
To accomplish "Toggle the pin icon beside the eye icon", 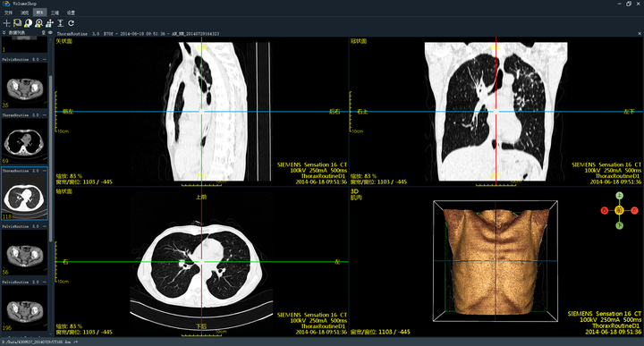I will (44, 32).
